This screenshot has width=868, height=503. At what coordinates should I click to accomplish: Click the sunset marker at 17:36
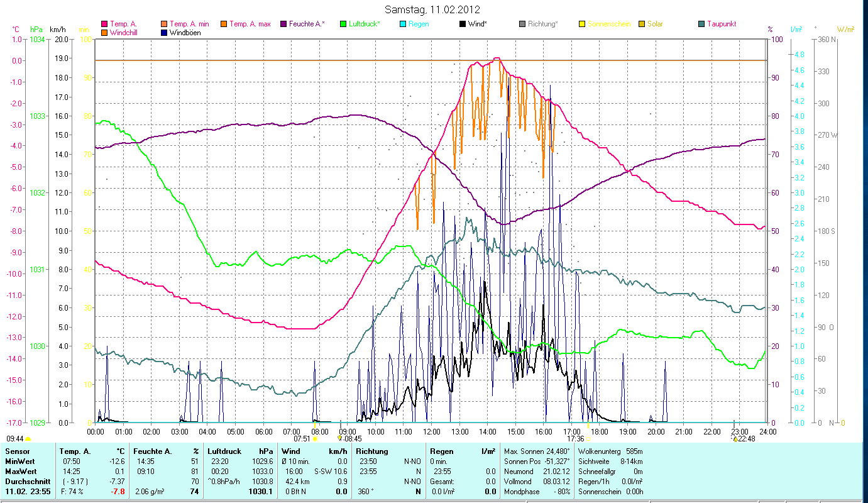click(589, 439)
